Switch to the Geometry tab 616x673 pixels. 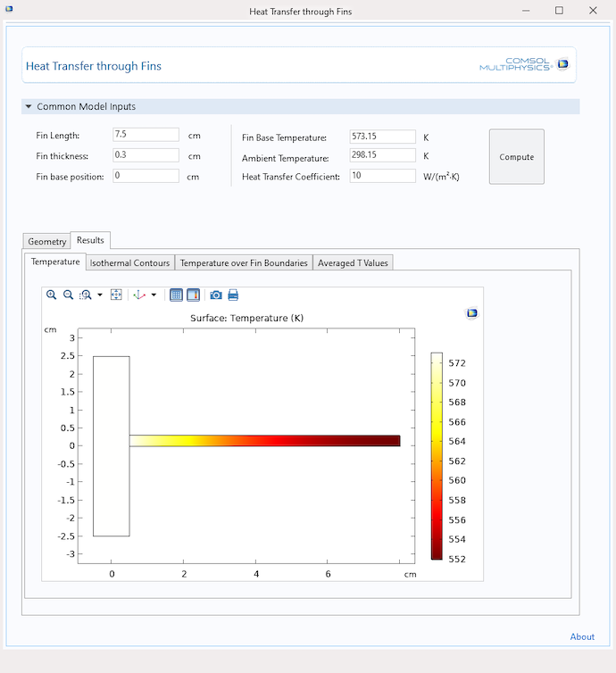pyautogui.click(x=46, y=242)
